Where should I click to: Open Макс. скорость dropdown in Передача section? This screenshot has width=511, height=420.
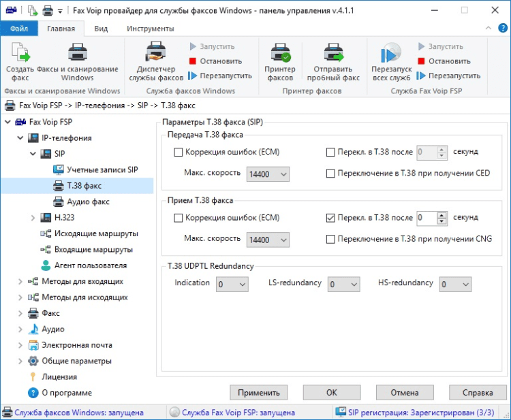tap(268, 174)
